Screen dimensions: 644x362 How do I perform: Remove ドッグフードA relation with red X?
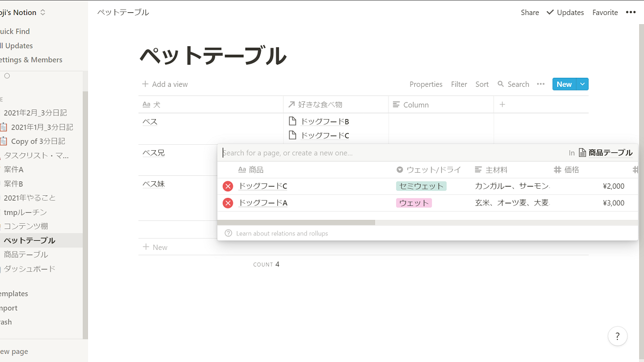click(228, 203)
